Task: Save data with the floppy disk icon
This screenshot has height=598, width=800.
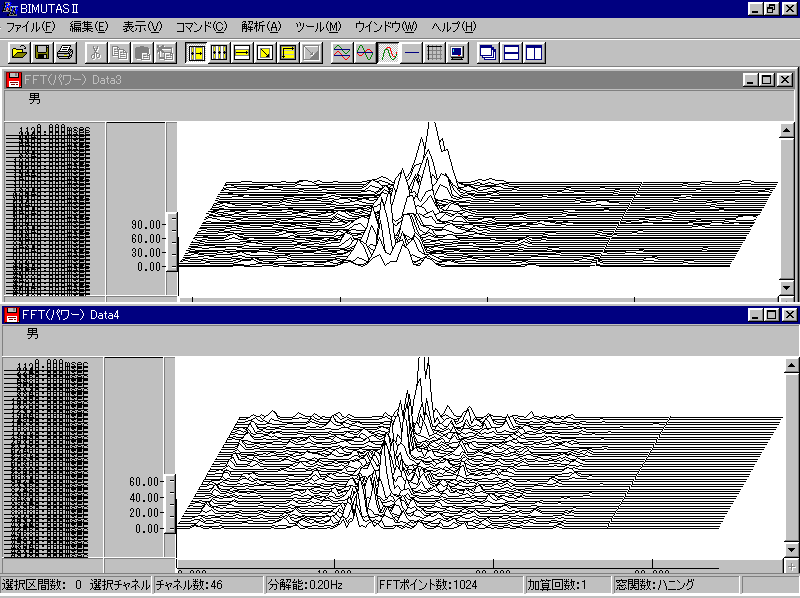Action: [x=42, y=52]
